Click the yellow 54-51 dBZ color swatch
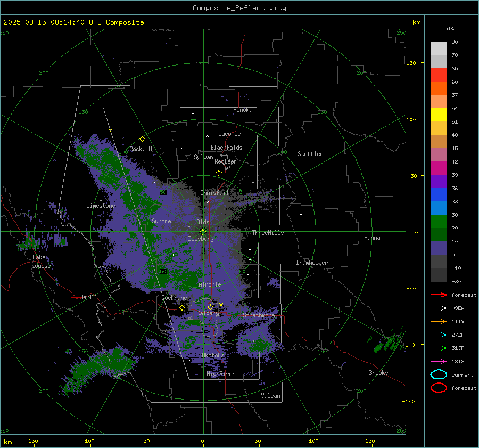 [x=439, y=115]
